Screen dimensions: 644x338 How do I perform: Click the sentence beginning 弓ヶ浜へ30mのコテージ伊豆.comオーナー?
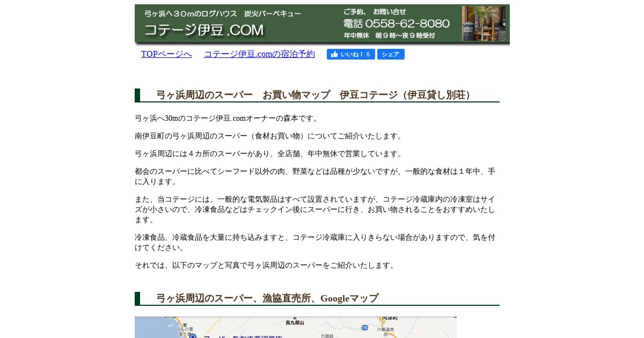(228, 118)
